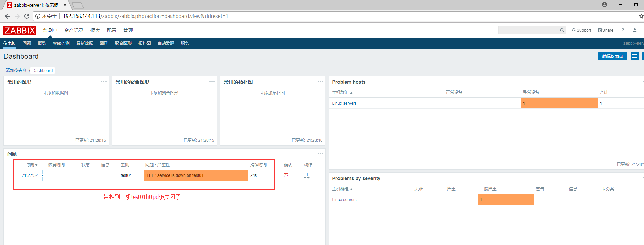Open options of 常用的图形 widget
Image resolution: width=644 pixels, height=245 pixels.
(103, 81)
